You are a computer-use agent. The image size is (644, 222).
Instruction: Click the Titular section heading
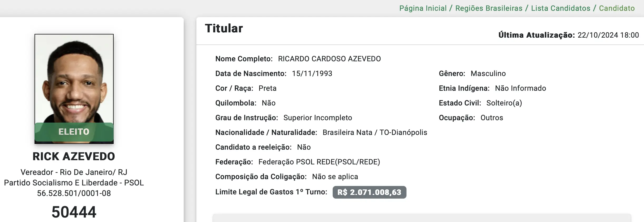pyautogui.click(x=224, y=28)
